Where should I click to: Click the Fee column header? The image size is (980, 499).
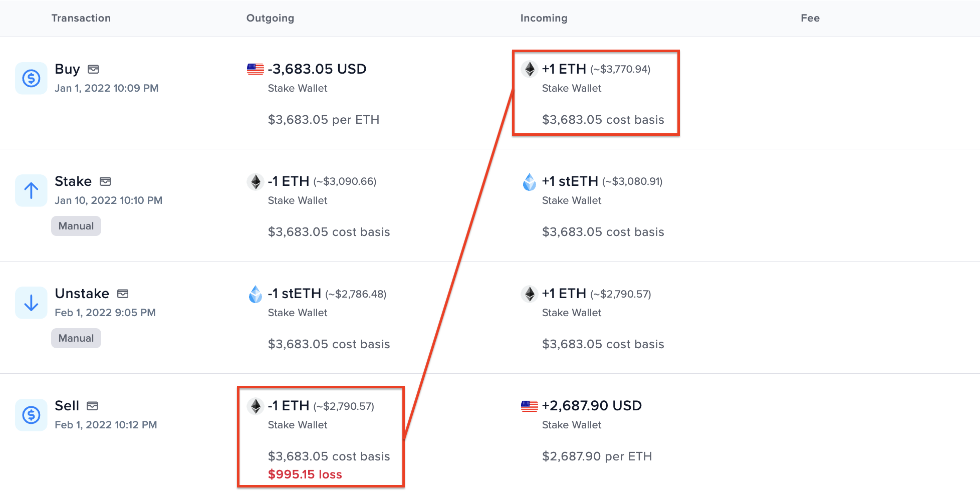pos(810,18)
